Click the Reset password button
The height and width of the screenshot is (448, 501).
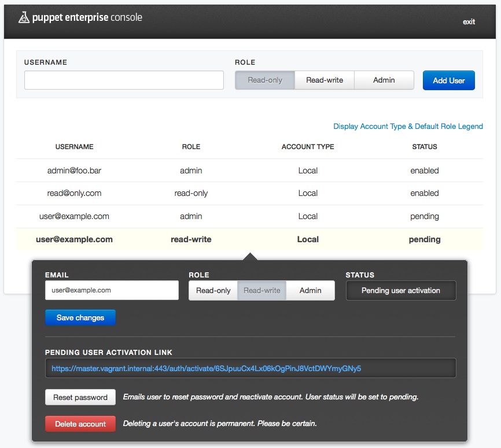[80, 397]
